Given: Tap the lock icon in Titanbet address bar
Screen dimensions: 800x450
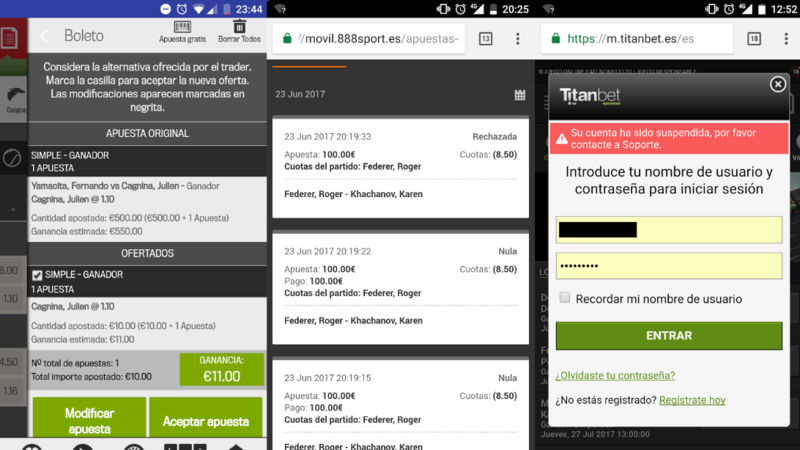Looking at the screenshot, I should [x=556, y=39].
